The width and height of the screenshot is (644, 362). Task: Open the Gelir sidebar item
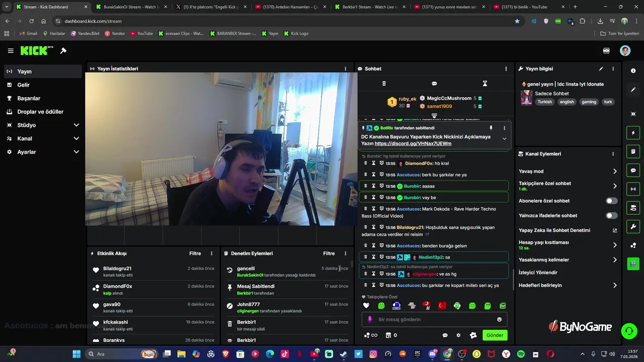point(43,85)
